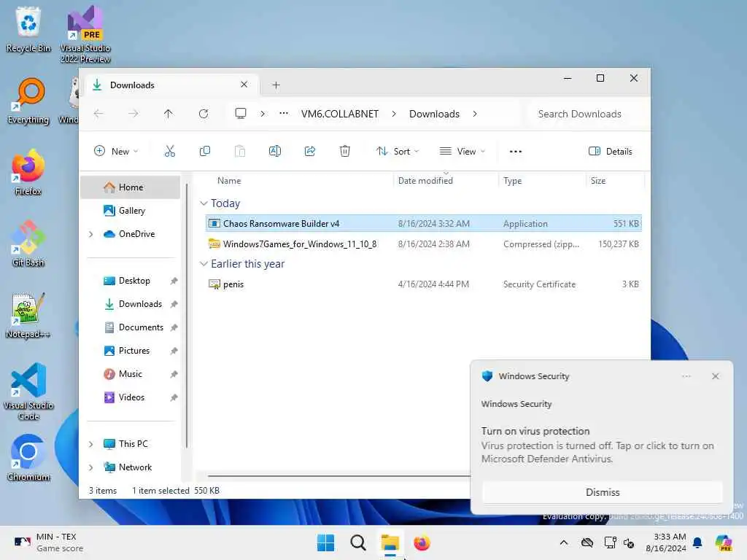747x560 pixels.
Task: Toggle the Details pane
Action: [x=611, y=152]
